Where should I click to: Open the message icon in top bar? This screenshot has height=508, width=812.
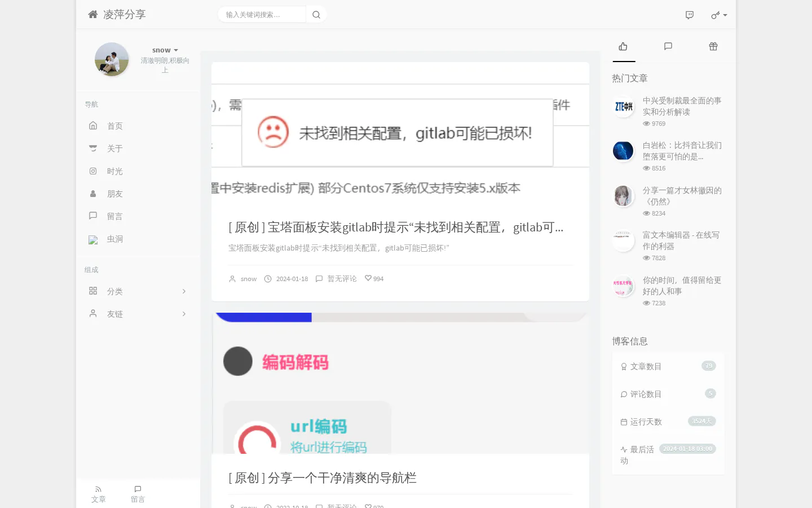click(689, 15)
